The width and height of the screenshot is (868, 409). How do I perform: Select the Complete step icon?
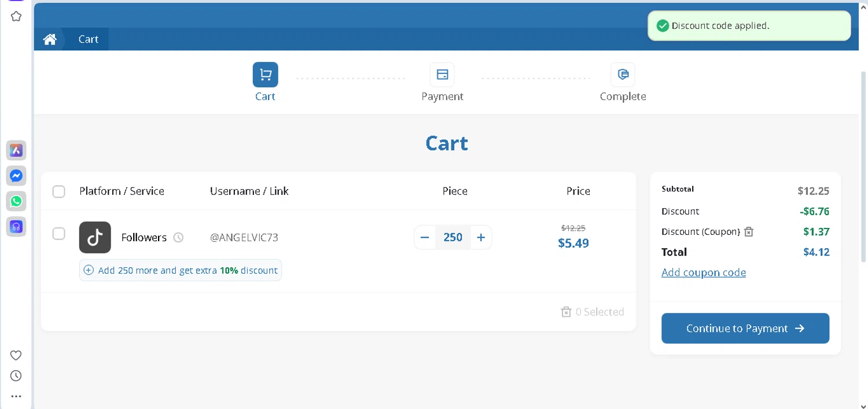tap(623, 75)
